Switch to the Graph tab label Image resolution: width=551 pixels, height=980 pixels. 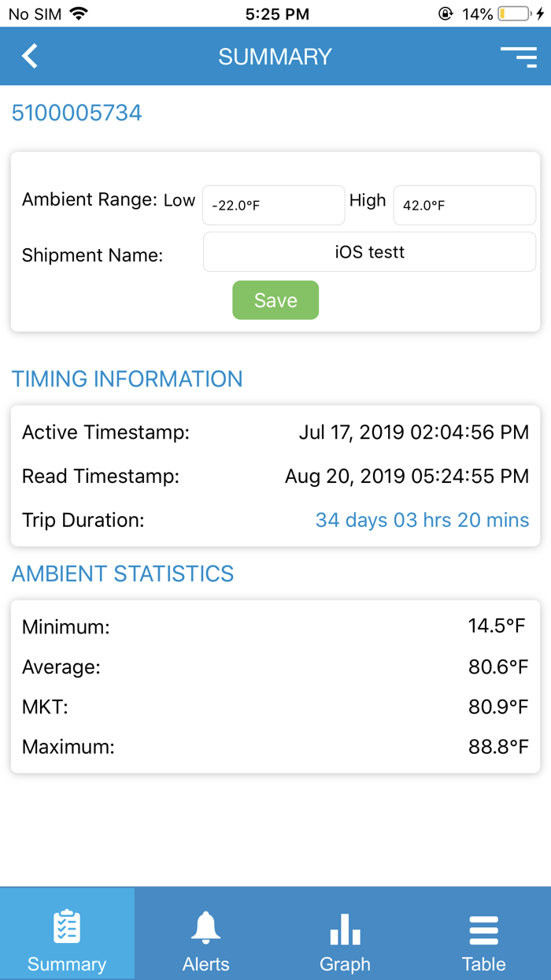pyautogui.click(x=345, y=964)
